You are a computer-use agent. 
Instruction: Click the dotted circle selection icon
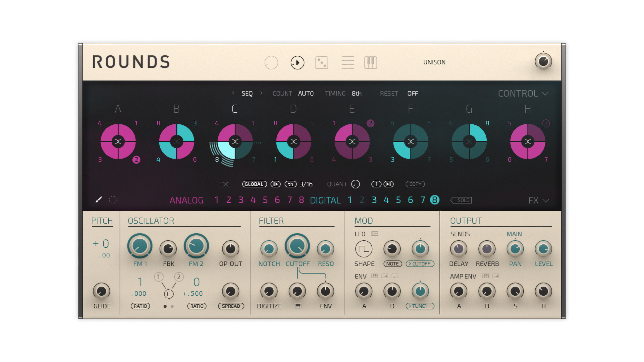coord(113,200)
